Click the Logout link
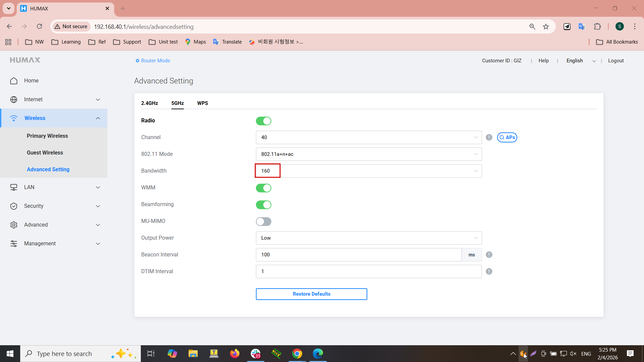Viewport: 644px width, 362px height. tap(616, 61)
